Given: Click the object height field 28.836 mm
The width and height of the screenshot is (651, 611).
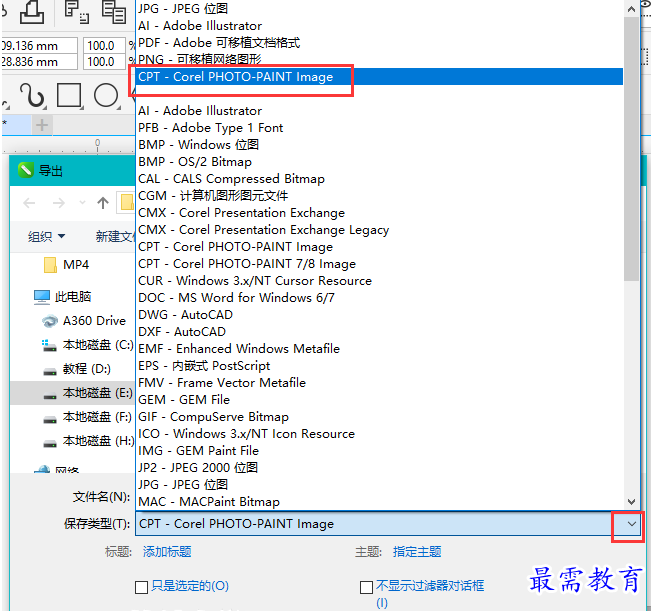Looking at the screenshot, I should tap(39, 62).
